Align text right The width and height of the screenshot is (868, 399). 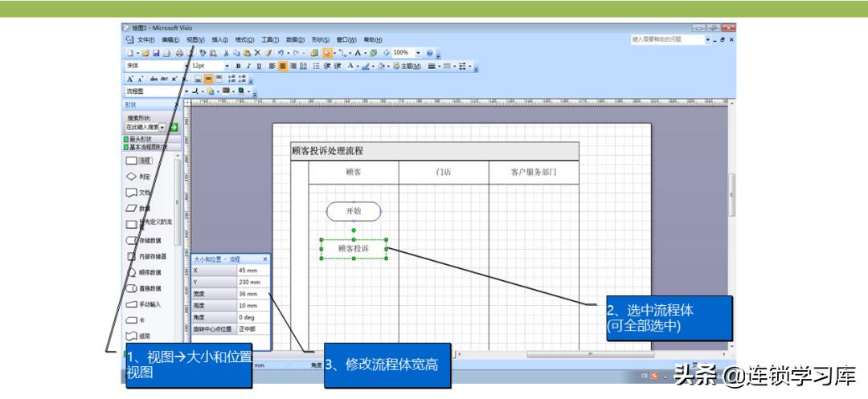coord(293,66)
